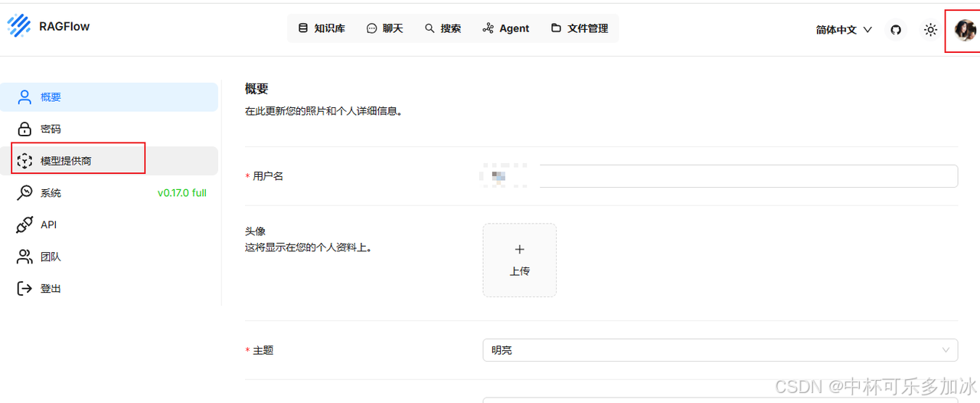Click the 系统 monitor icon

[25, 193]
